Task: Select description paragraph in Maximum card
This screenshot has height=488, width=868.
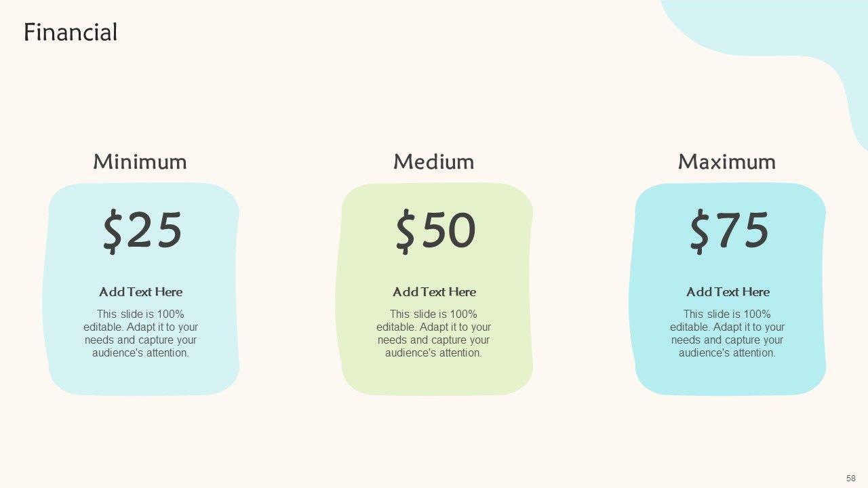Action: [x=727, y=333]
